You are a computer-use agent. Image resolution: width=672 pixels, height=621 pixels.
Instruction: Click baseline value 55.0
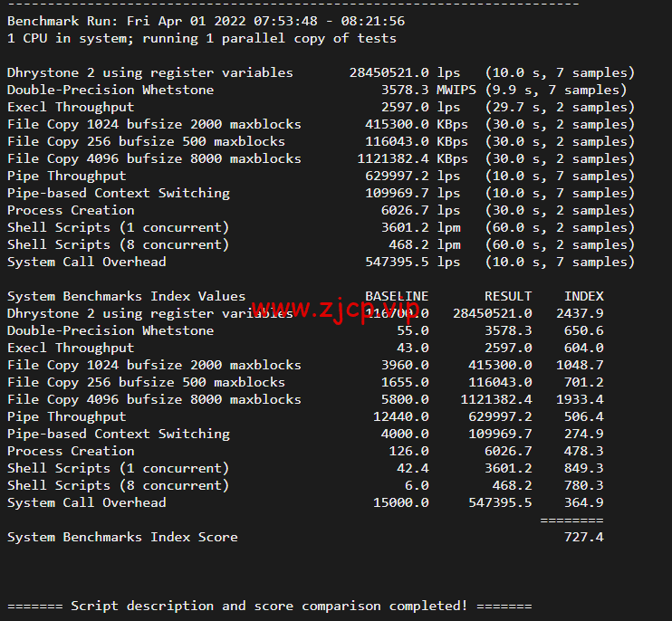[413, 330]
